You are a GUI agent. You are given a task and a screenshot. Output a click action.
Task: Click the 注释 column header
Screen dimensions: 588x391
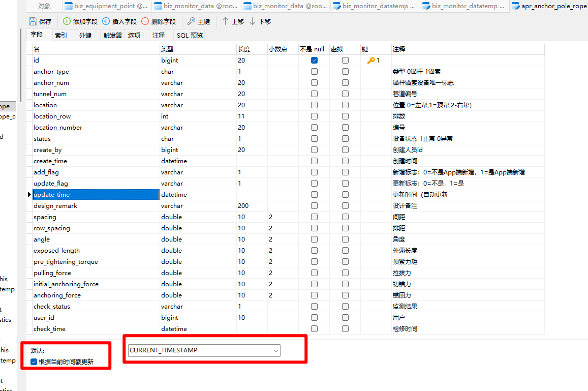click(468, 49)
